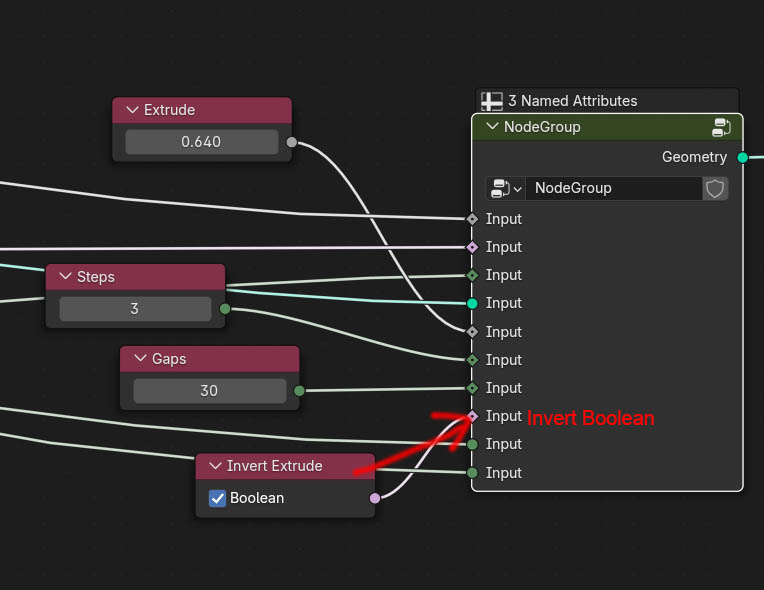Select the Extrude node title

tap(170, 110)
